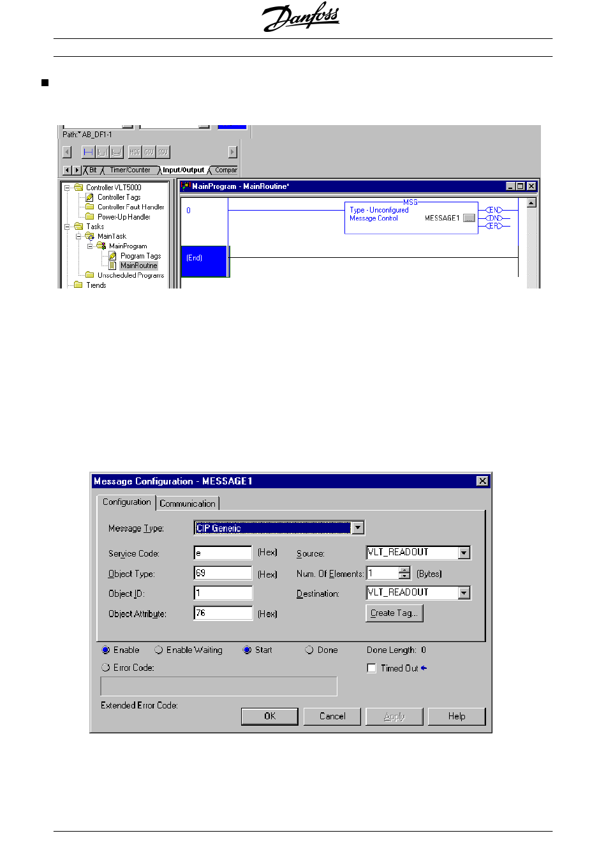
Task: Add an MSG instruction from the toolbar
Action: [x=135, y=152]
